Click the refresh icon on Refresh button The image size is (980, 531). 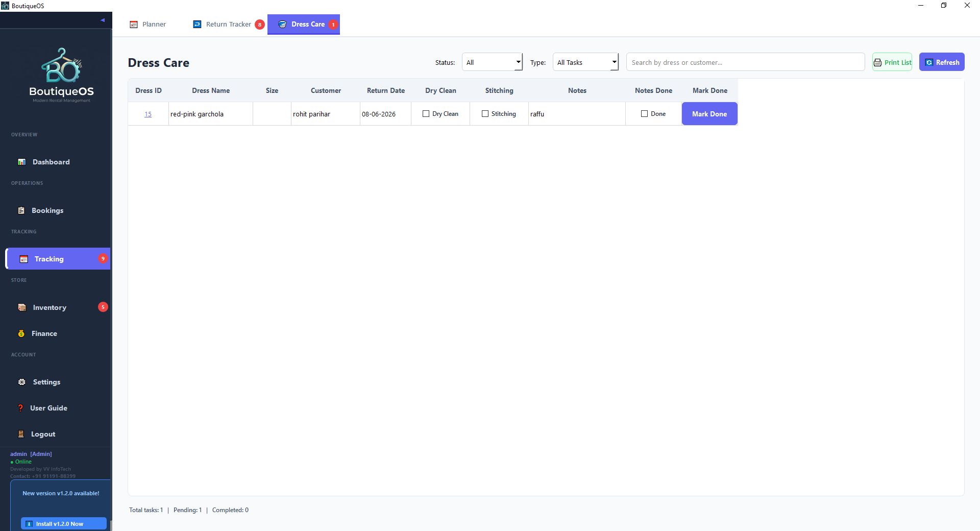929,62
